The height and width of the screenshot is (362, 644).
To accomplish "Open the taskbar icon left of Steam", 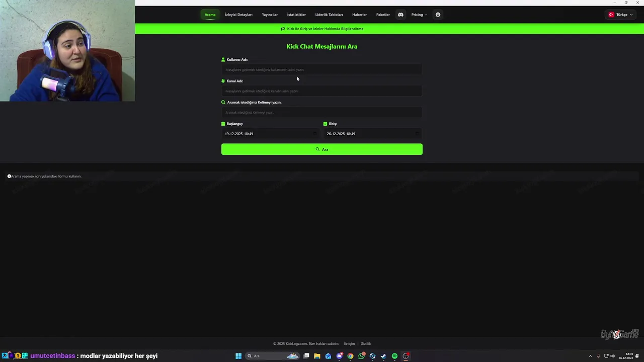I will (x=372, y=356).
